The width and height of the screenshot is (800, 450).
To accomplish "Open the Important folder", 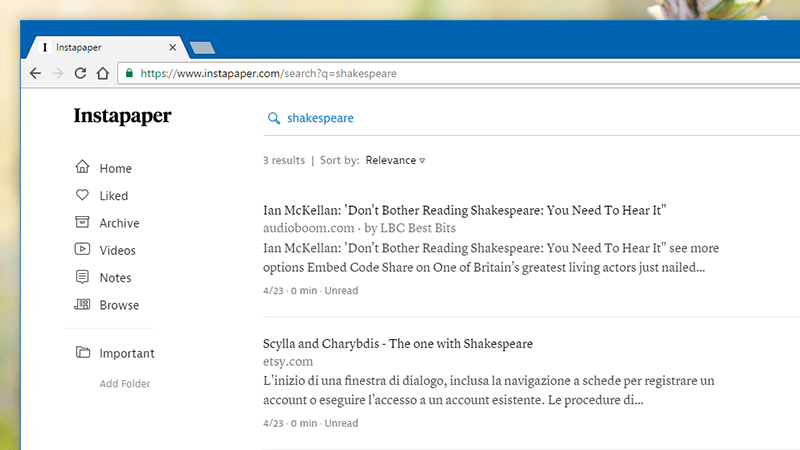I will pos(127,354).
